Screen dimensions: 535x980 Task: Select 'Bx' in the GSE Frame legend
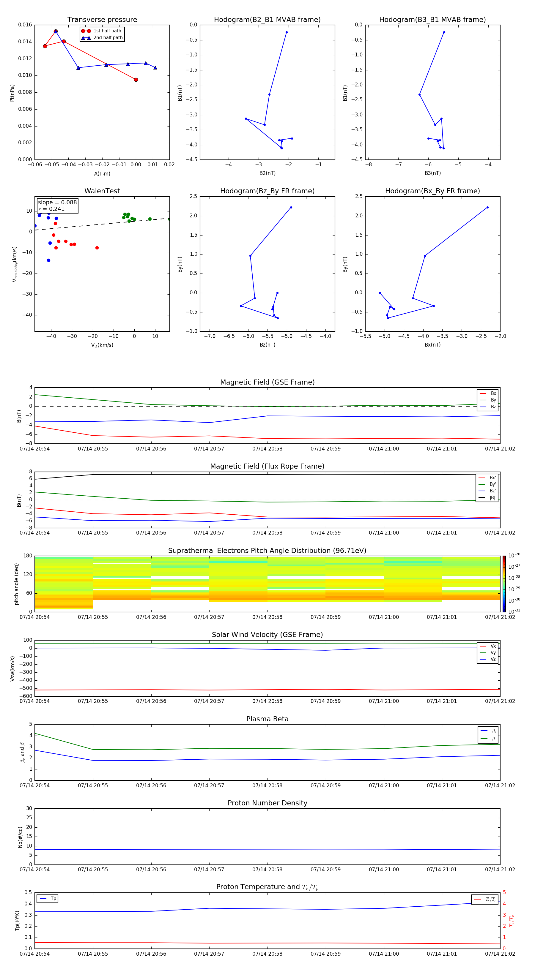click(x=488, y=393)
